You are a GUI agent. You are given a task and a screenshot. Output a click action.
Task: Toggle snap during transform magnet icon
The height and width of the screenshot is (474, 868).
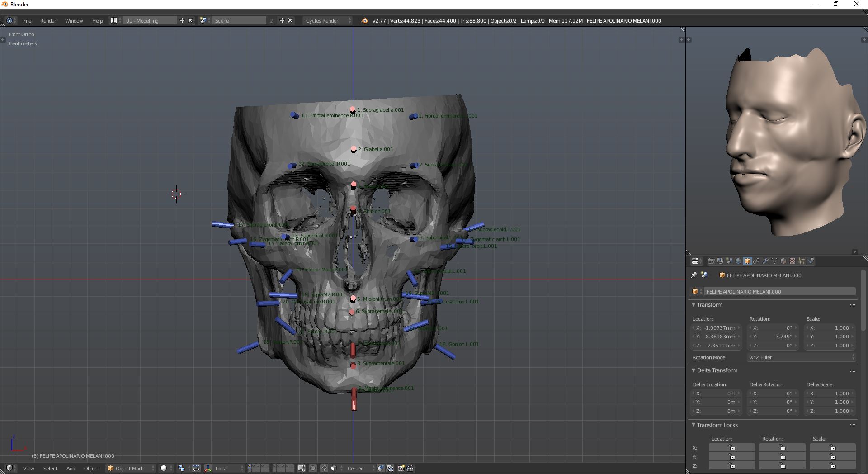(x=324, y=469)
